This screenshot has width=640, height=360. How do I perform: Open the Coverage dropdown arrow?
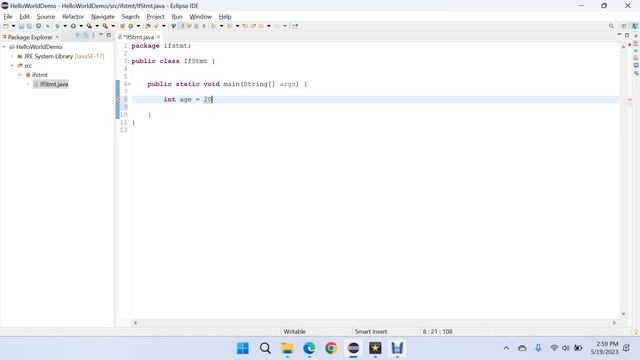tap(97, 26)
